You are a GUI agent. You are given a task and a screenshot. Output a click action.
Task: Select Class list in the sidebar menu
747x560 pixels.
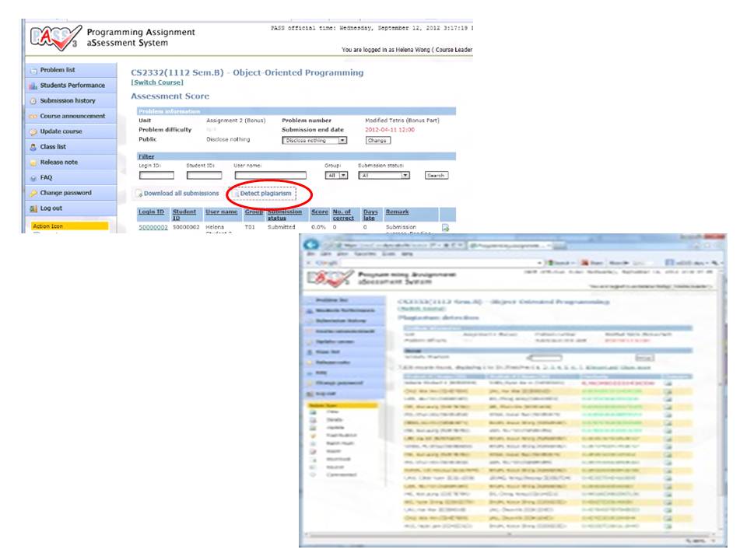[53, 147]
